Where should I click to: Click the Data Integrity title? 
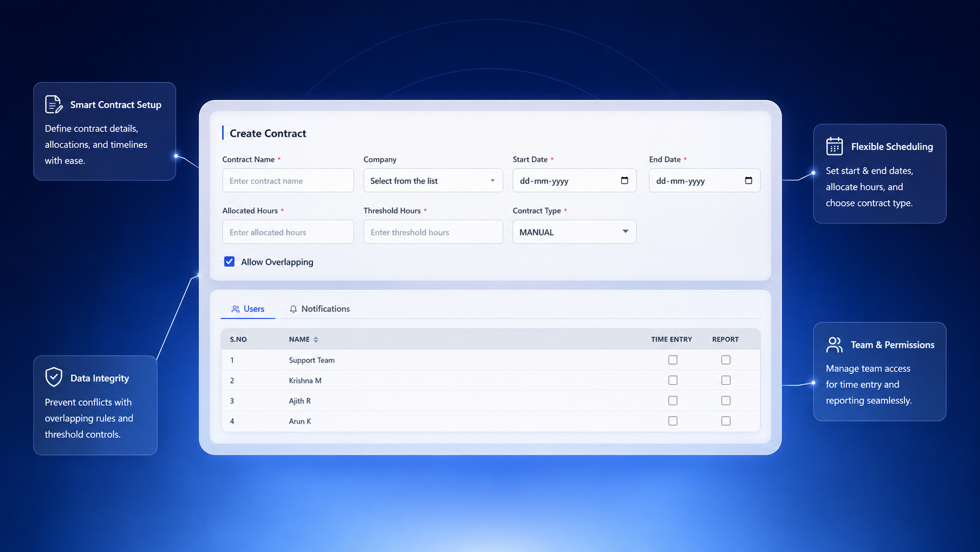100,378
